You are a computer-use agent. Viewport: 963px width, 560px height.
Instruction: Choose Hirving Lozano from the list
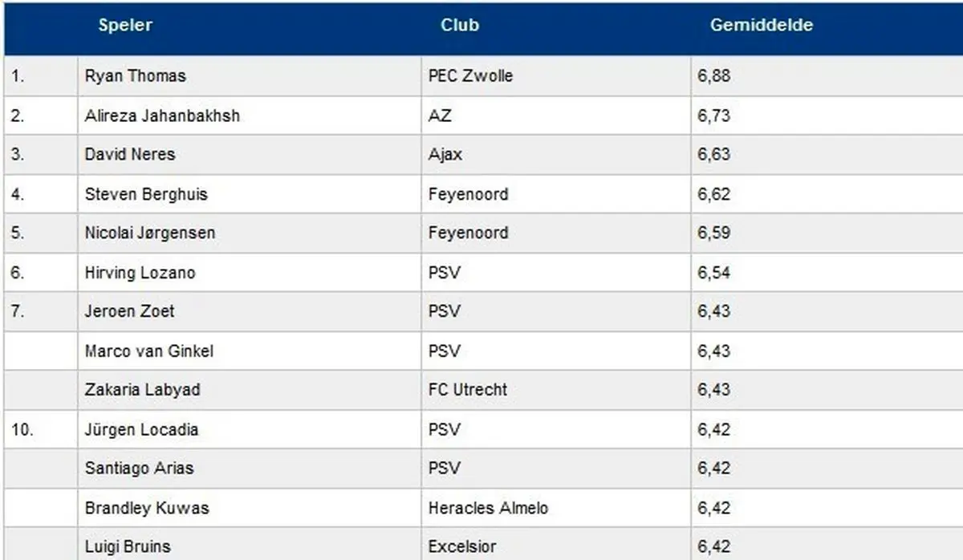140,273
